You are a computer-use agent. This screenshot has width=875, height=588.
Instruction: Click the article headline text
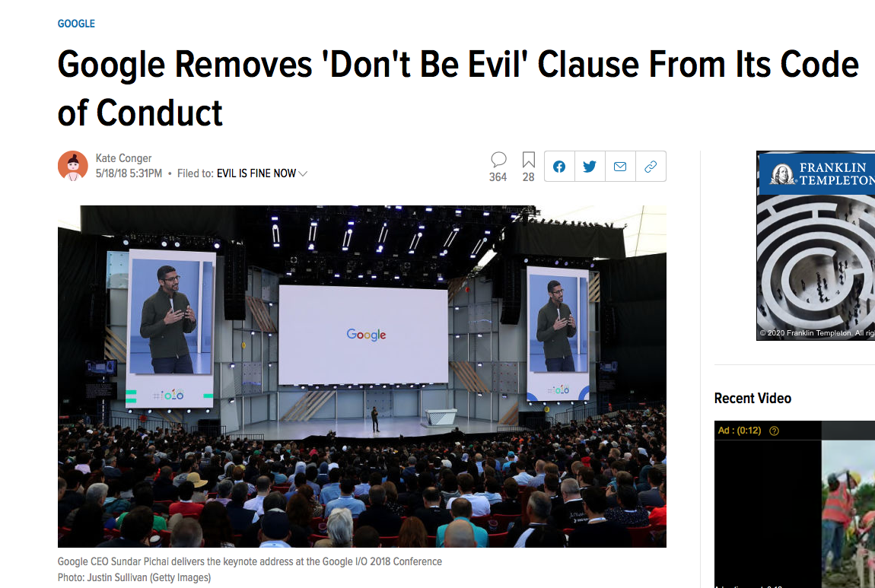(x=457, y=88)
